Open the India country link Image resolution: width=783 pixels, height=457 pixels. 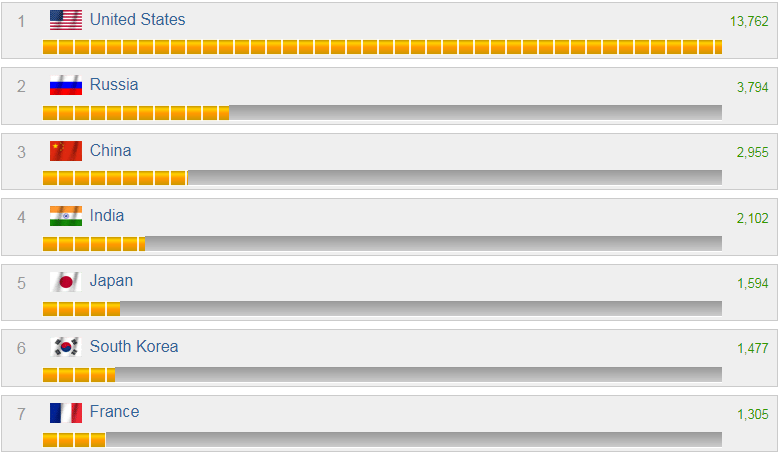107,216
